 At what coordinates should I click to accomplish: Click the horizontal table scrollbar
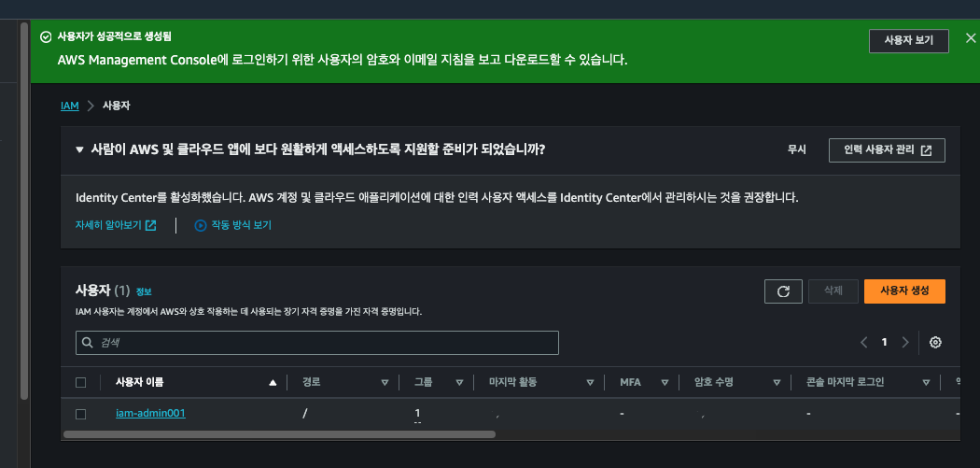[x=279, y=434]
